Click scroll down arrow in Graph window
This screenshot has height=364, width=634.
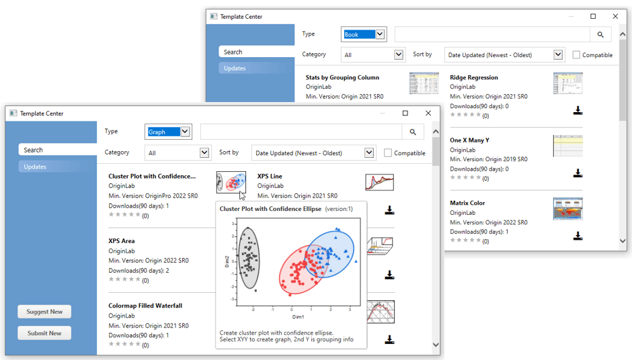436,345
